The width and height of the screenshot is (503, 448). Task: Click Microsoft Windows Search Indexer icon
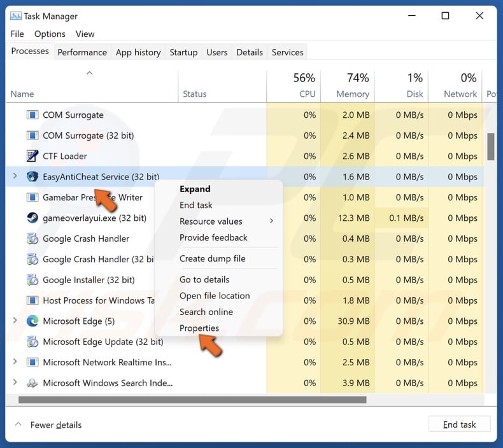coord(32,383)
